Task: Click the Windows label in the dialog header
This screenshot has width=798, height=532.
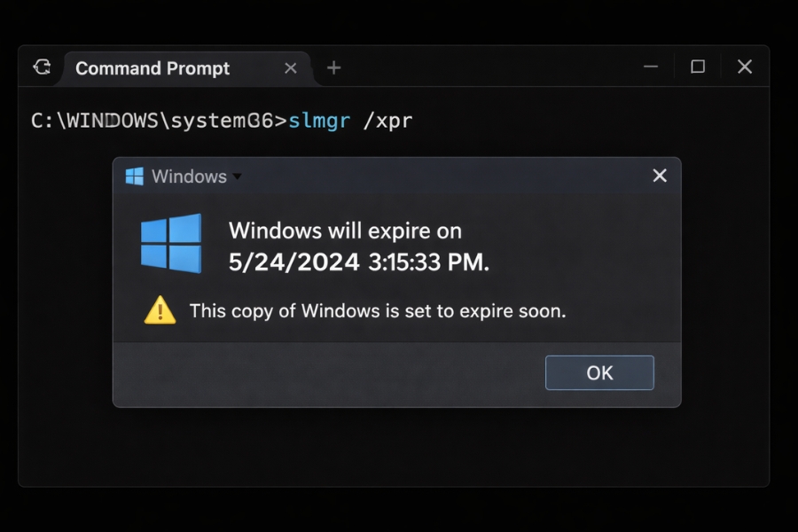Action: [190, 176]
